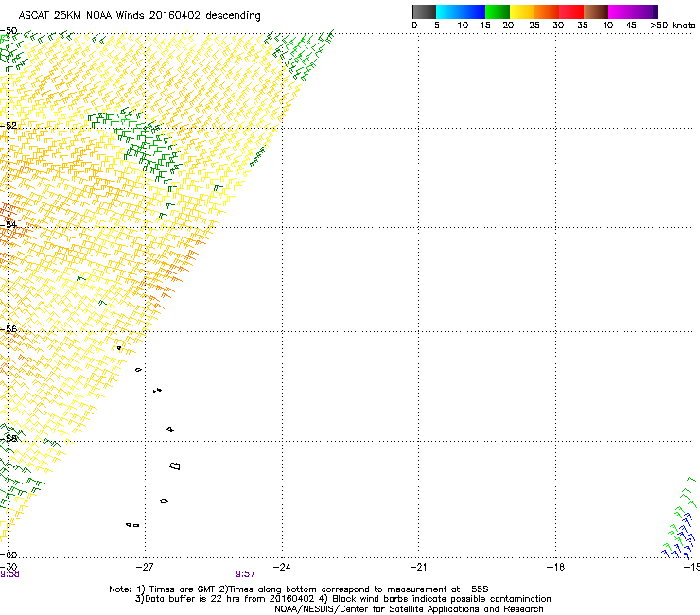Click the '>50 knots' legend label
This screenshot has height=615, width=700.
click(x=673, y=25)
